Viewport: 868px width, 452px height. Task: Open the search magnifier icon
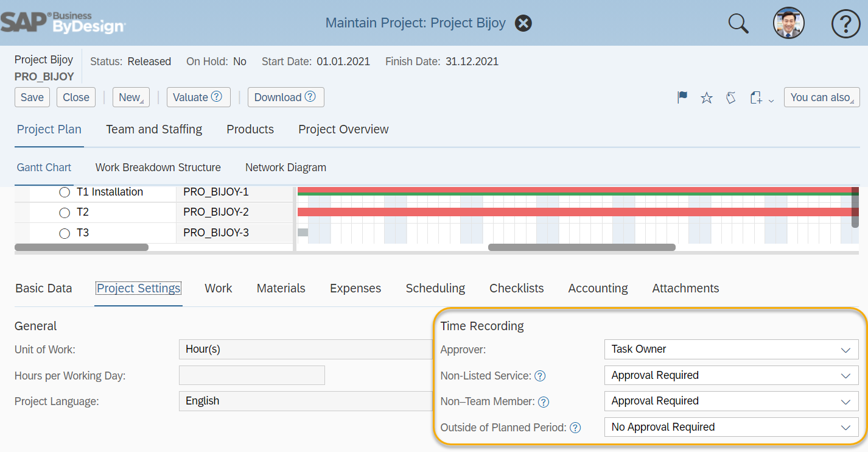738,23
